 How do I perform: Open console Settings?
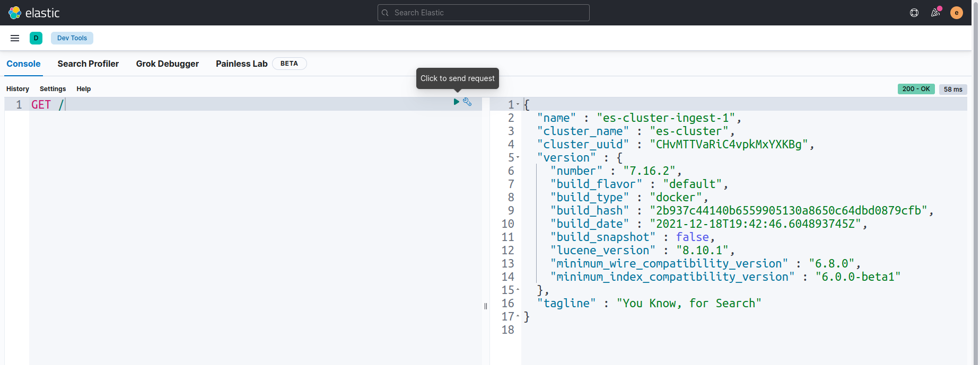coord(53,89)
